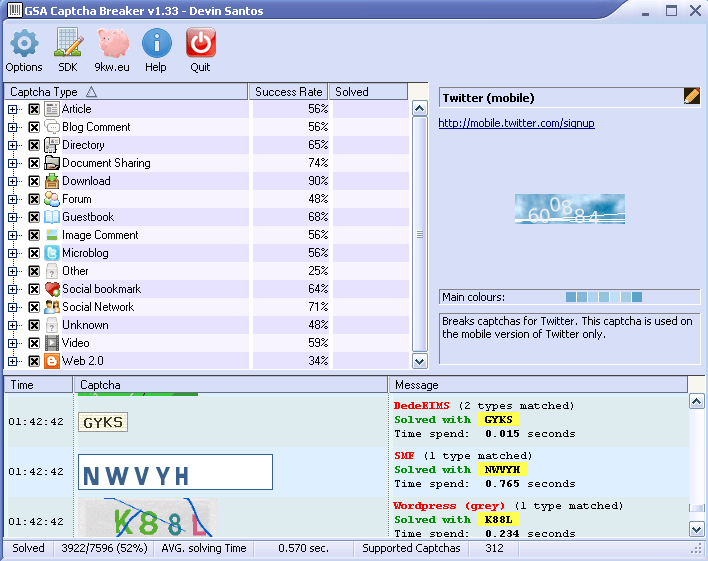Select the Social Network users icon
The width and height of the screenshot is (708, 561).
52,307
